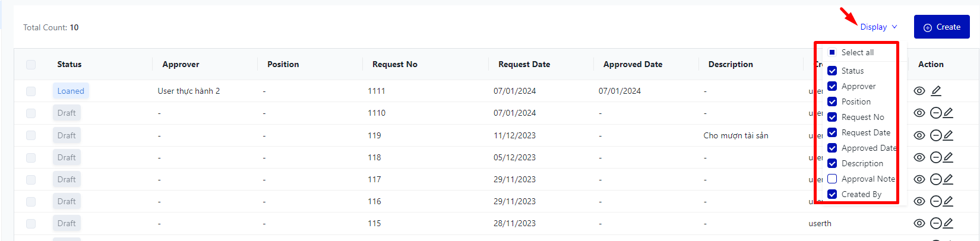View request 115 with the eye icon

[x=919, y=223]
